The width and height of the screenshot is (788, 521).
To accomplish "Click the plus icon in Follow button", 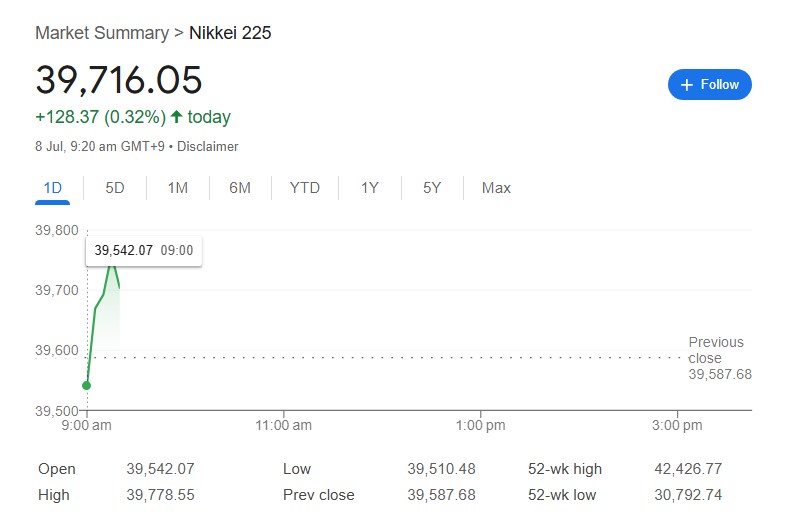I will point(686,85).
